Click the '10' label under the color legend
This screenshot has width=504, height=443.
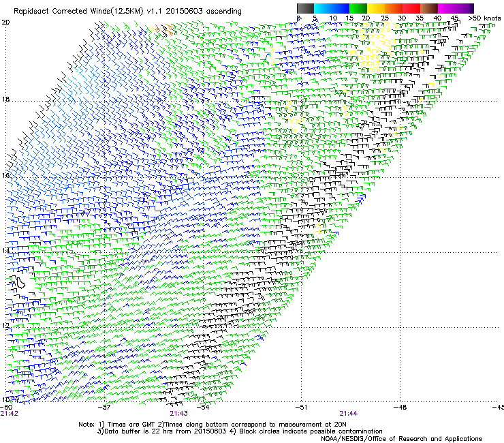[333, 18]
